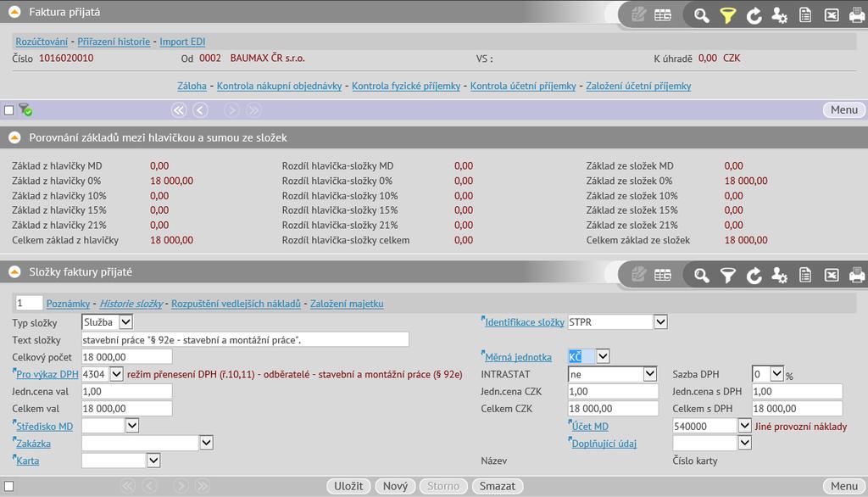Open search in Faktura přijatá toolbar
868x497 pixels.
(701, 15)
